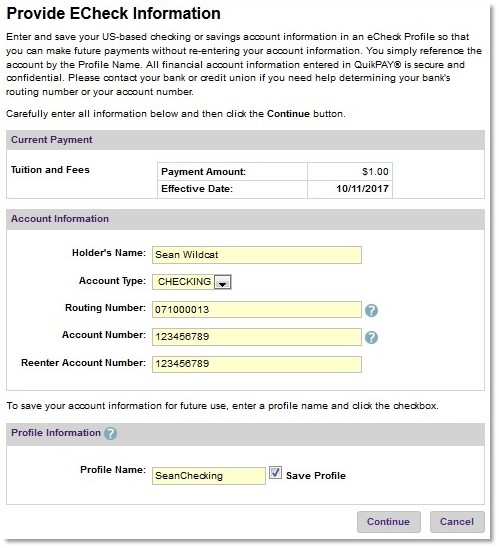
Task: Click the Effective Date value 10/11/2017
Action: (362, 189)
